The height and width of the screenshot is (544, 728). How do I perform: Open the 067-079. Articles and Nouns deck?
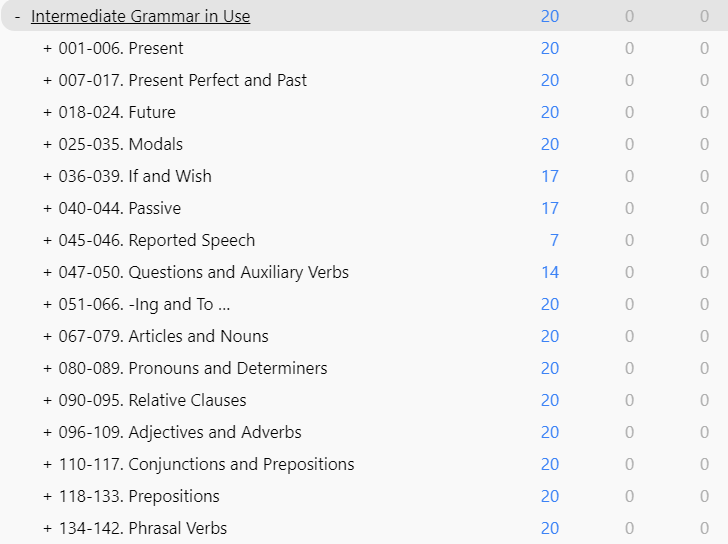(163, 337)
